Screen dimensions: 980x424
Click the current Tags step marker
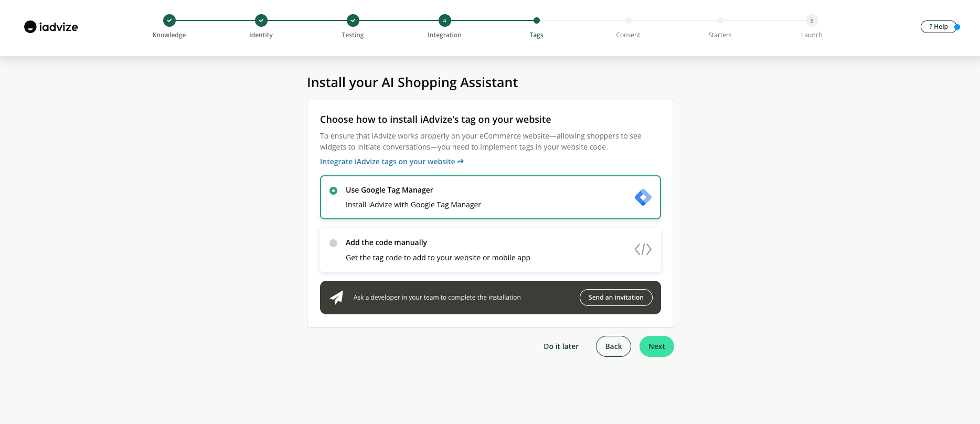[536, 20]
